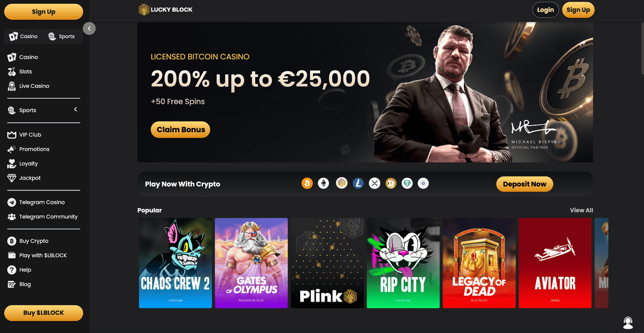This screenshot has width=644, height=333.
Task: Click the Bitcoin crypto icon
Action: coord(307,183)
